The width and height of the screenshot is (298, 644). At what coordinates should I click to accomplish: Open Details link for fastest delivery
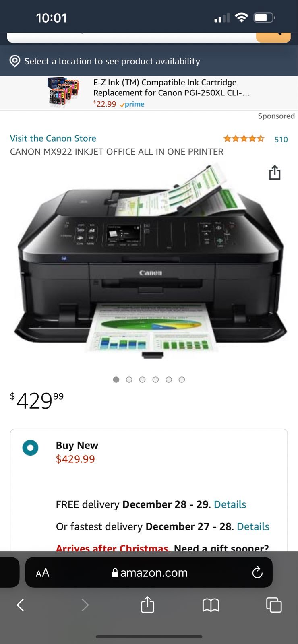tap(253, 526)
